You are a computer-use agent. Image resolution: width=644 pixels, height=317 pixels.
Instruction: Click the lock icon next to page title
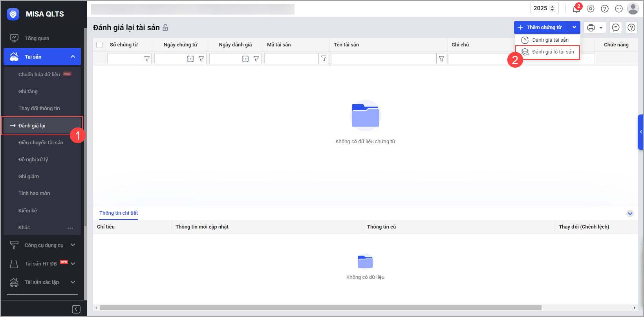(165, 28)
